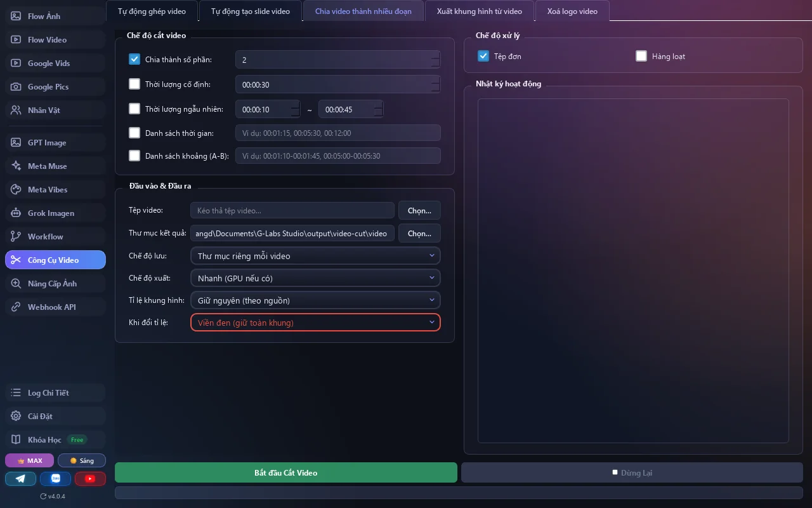This screenshot has height=508, width=812.
Task: Open the YouTube icon button
Action: [x=90, y=479]
